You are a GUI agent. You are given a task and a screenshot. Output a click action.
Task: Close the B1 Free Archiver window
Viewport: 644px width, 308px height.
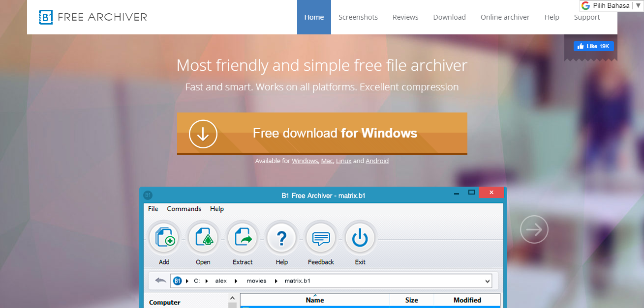(x=491, y=193)
